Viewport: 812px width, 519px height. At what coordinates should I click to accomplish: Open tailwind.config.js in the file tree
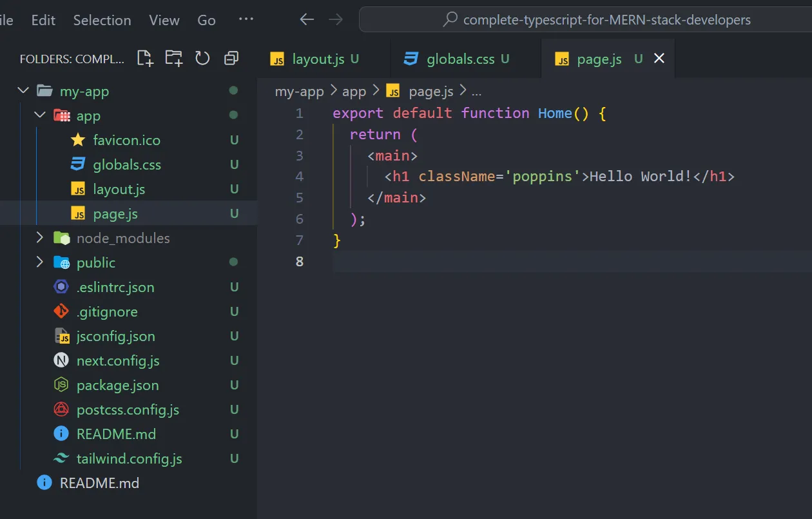pos(129,458)
